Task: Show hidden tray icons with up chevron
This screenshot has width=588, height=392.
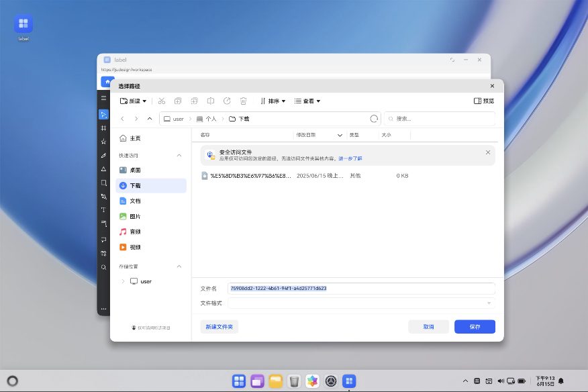Action: click(465, 381)
